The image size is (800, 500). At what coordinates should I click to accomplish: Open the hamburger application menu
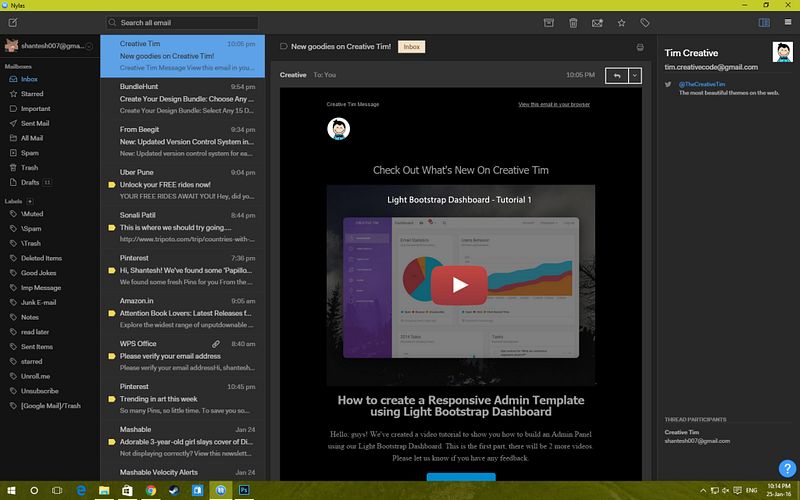click(x=788, y=22)
